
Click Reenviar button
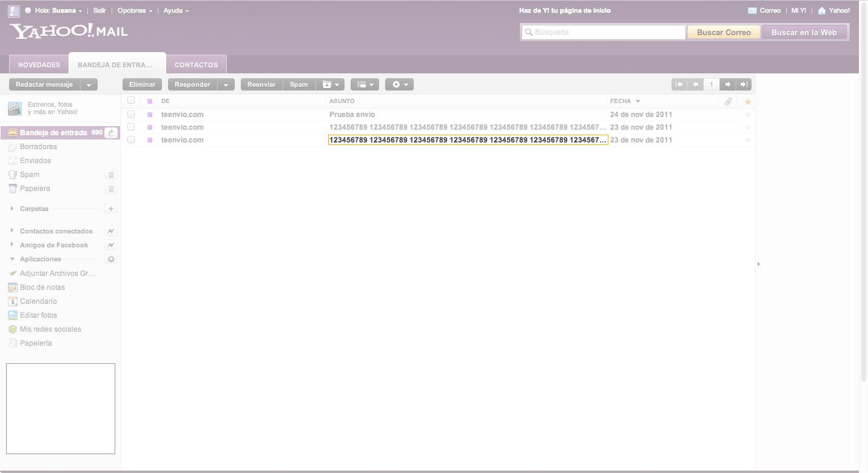click(x=261, y=85)
